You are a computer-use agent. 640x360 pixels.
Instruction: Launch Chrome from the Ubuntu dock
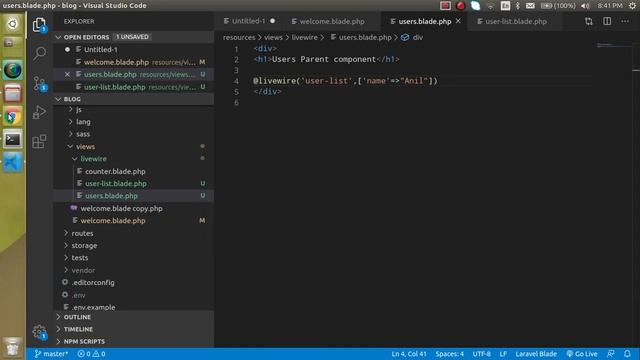[12, 117]
